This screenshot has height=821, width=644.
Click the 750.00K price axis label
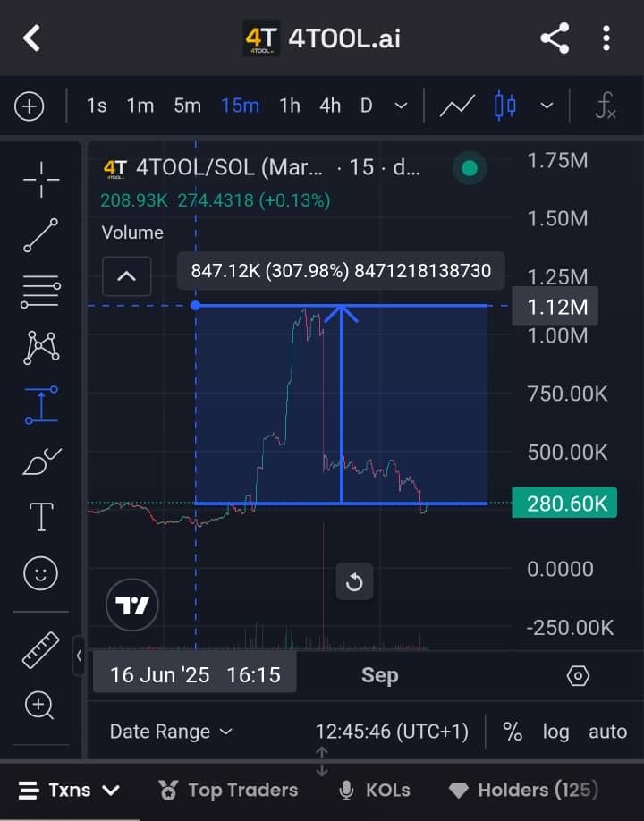coord(568,394)
